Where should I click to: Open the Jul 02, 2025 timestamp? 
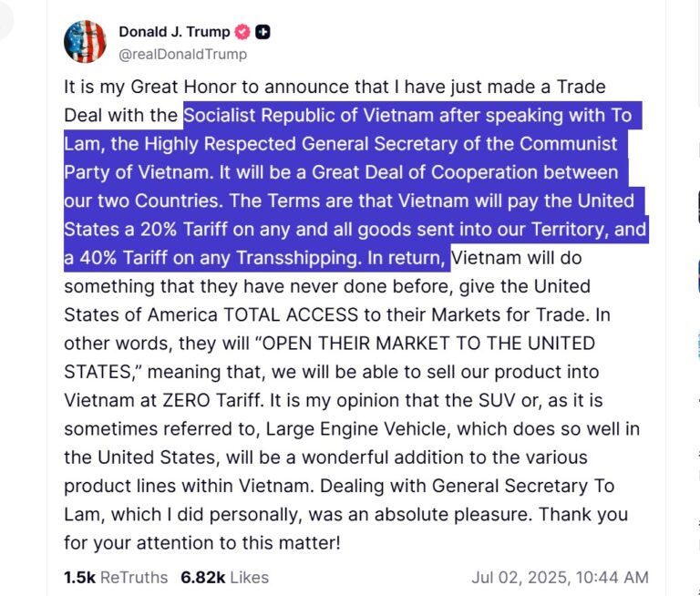click(560, 577)
